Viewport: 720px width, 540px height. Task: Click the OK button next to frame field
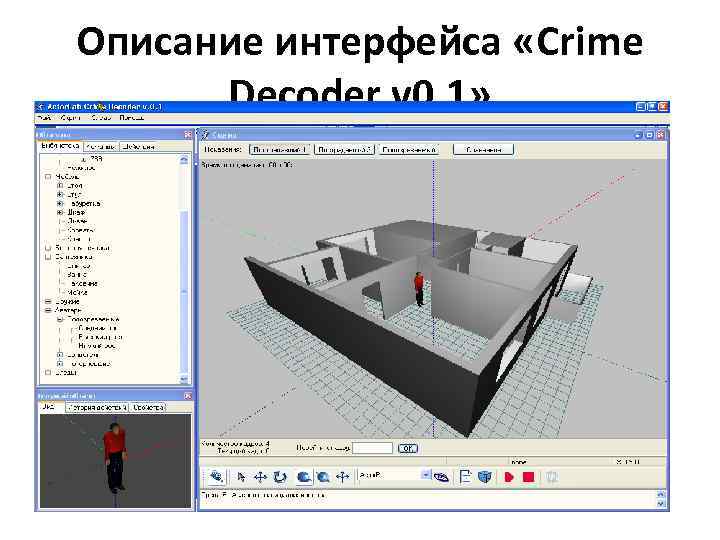(x=407, y=448)
